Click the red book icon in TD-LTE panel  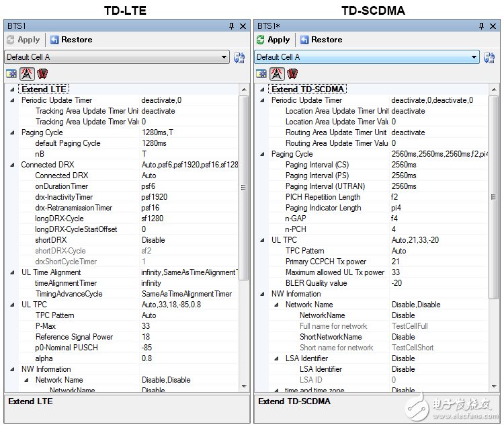[42, 73]
